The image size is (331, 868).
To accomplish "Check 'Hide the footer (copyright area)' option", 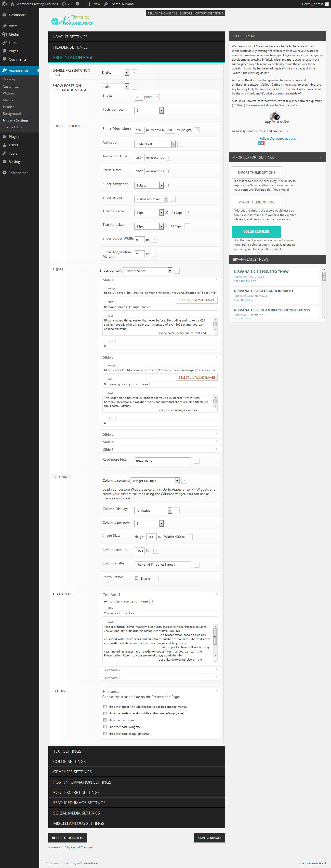I will tap(105, 733).
